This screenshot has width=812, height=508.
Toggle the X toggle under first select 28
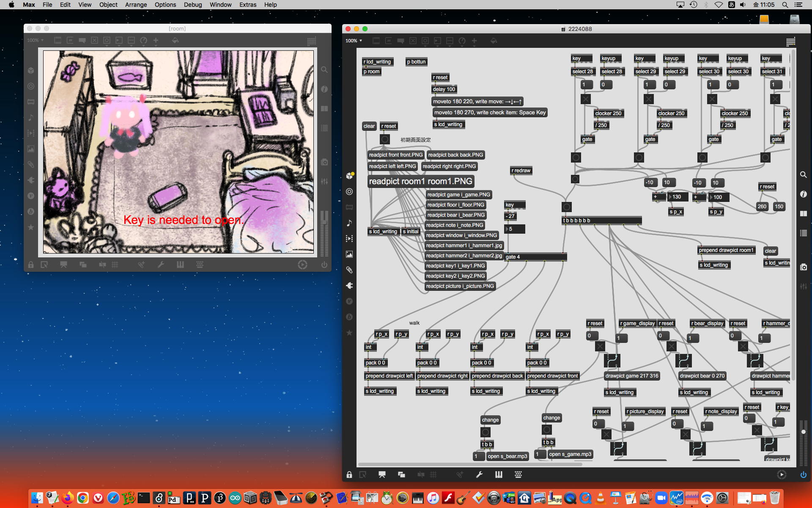[585, 99]
